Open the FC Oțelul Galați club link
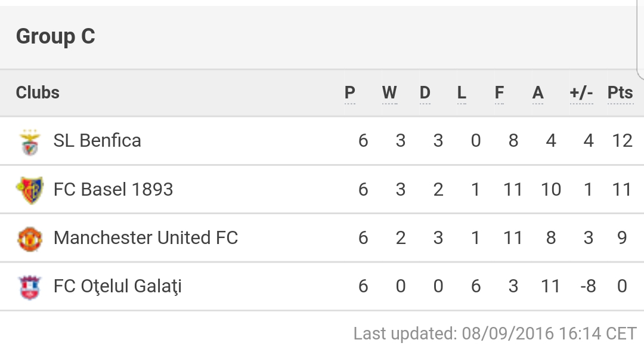 click(x=117, y=286)
